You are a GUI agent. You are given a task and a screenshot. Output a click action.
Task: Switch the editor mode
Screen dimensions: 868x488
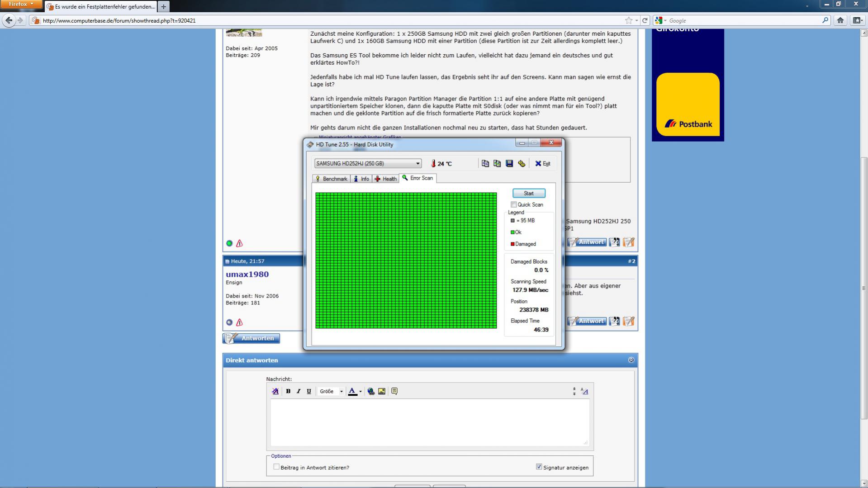point(585,392)
